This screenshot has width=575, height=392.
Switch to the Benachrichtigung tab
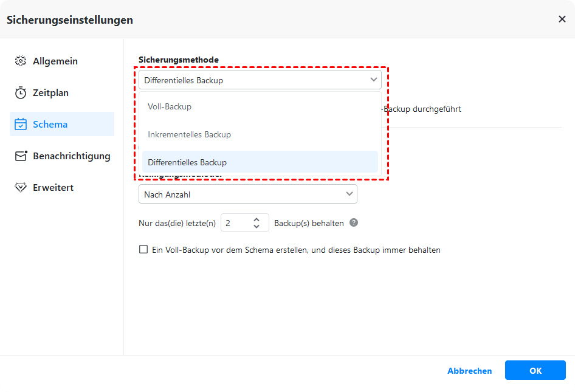(71, 156)
